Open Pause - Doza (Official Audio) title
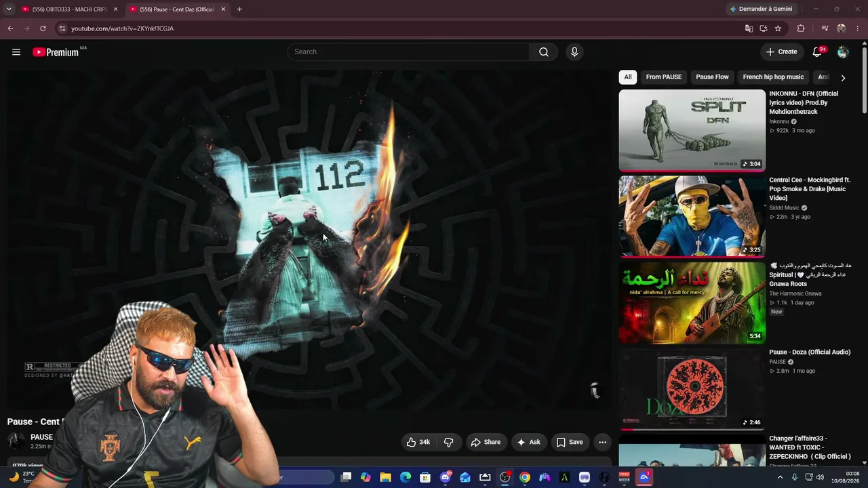The height and width of the screenshot is (488, 868). pos(810,352)
